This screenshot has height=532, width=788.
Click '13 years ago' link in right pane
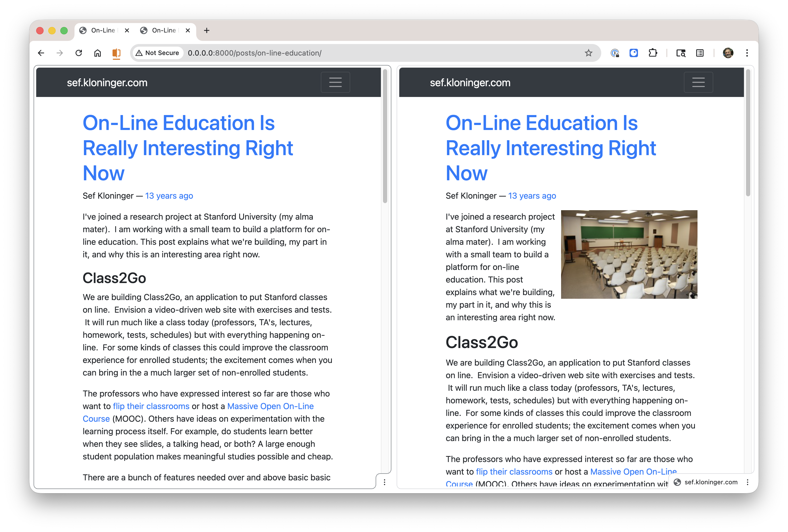click(532, 196)
